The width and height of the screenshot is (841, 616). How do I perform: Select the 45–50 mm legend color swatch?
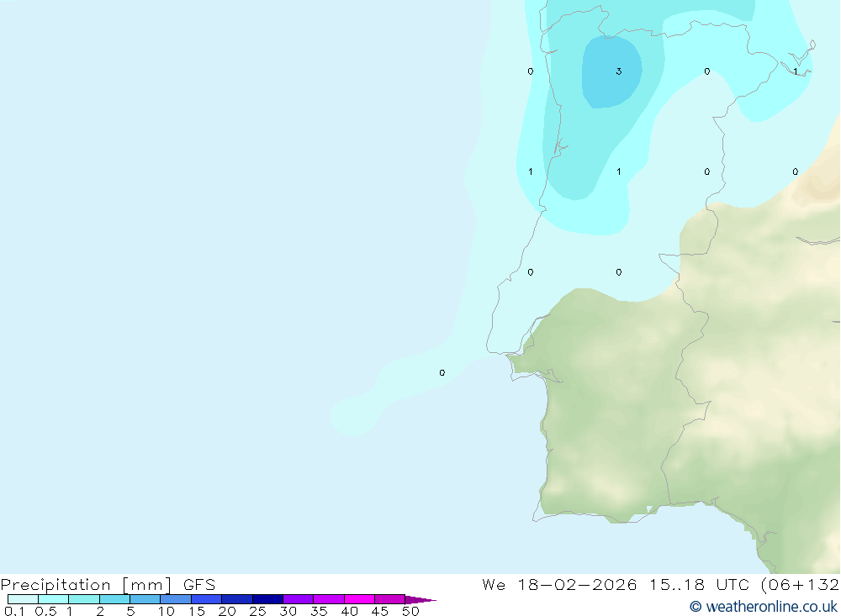point(390,599)
